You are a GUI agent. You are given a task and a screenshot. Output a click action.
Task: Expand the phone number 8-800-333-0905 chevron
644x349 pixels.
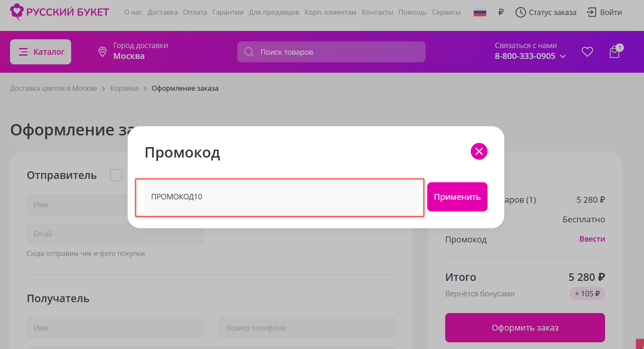563,56
